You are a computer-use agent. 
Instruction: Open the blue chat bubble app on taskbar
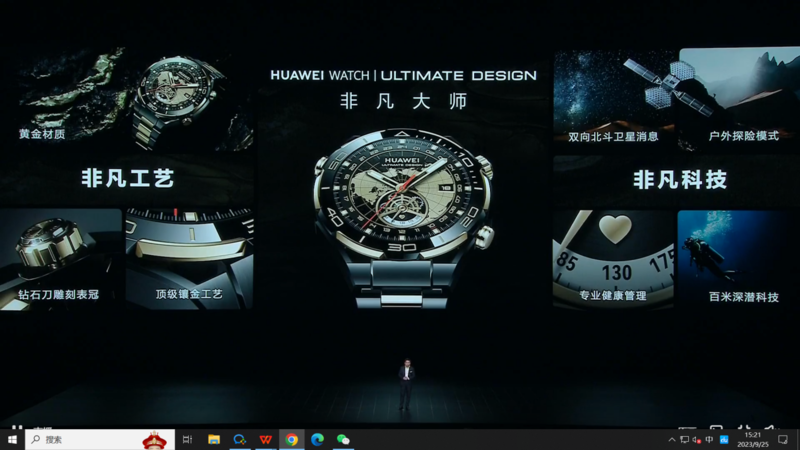pyautogui.click(x=240, y=439)
